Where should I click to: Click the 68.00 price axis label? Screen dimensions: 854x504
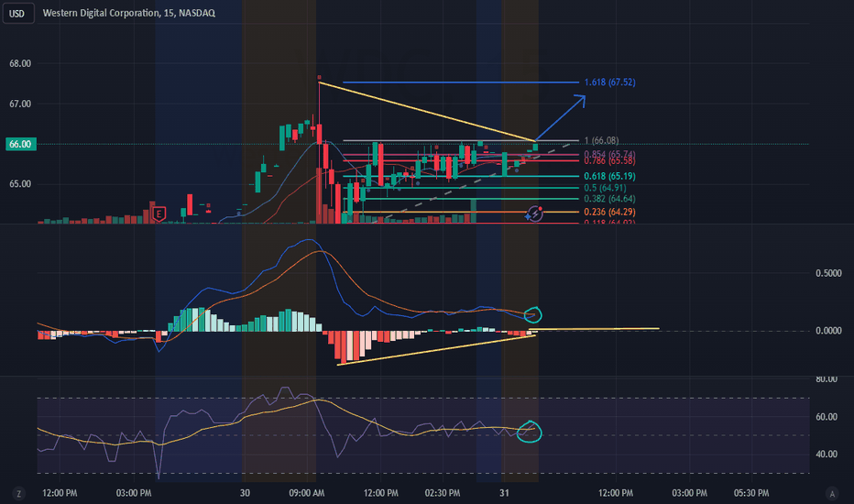20,63
